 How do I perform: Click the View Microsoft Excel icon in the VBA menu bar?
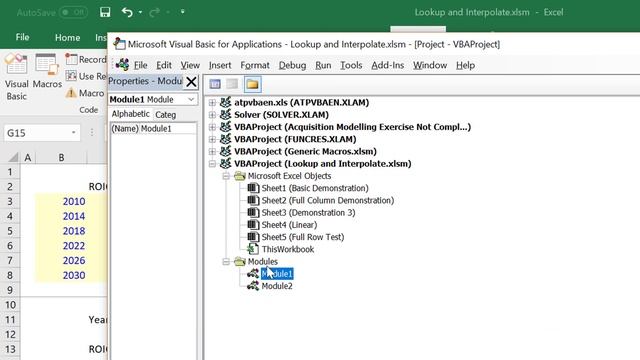pyautogui.click(x=122, y=64)
